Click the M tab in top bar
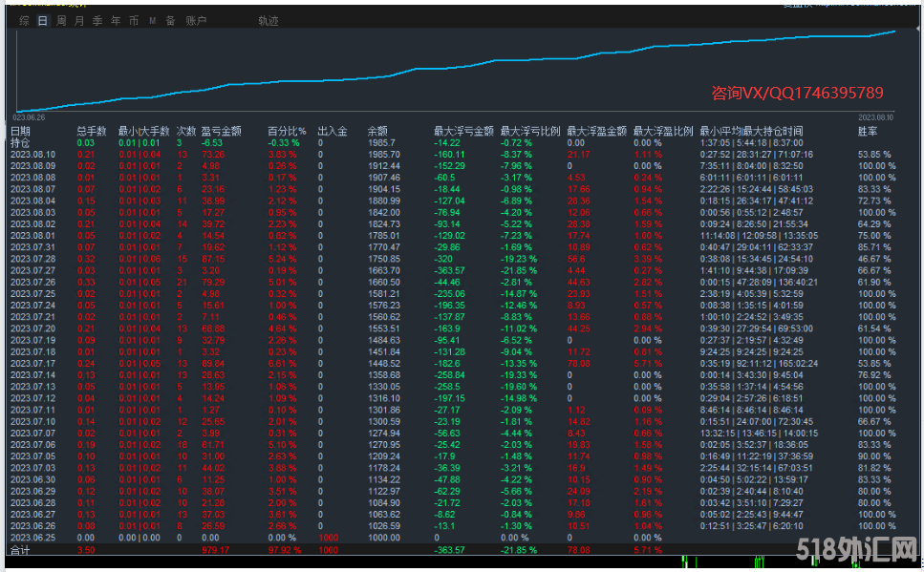 [x=152, y=20]
